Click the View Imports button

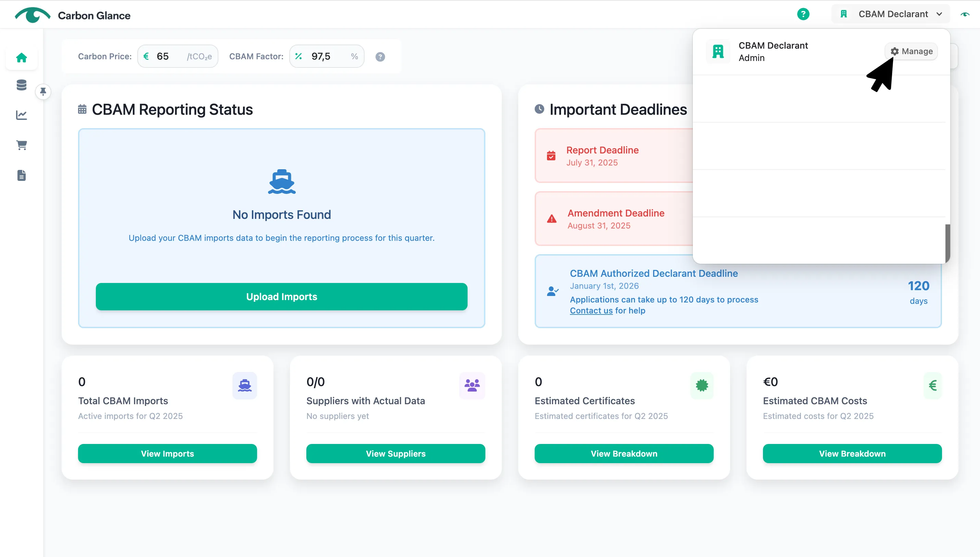click(x=167, y=454)
